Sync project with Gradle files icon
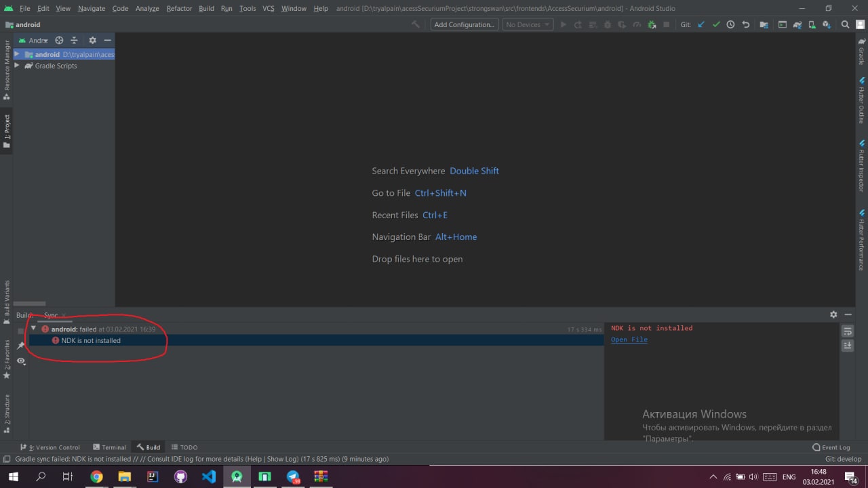The image size is (868, 488). tap(797, 24)
